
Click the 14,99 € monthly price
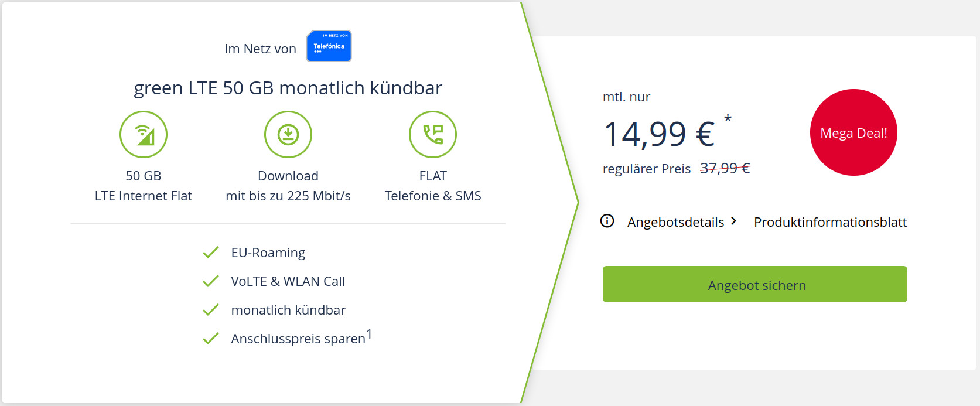click(659, 134)
